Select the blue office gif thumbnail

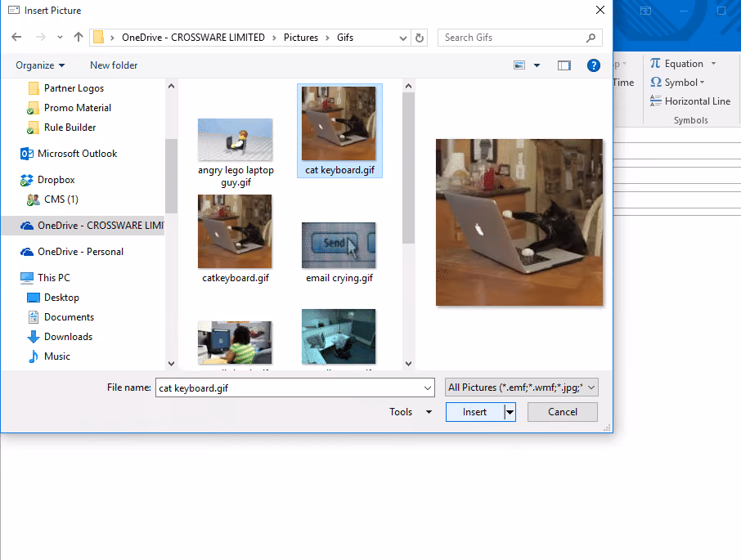coord(339,337)
